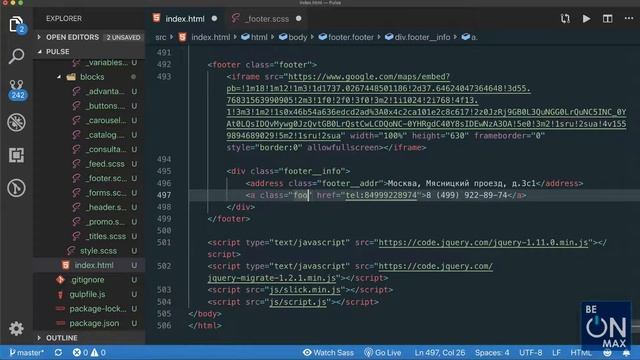
Task: Open _footer.sc... file in explorer
Action: pyautogui.click(x=106, y=178)
